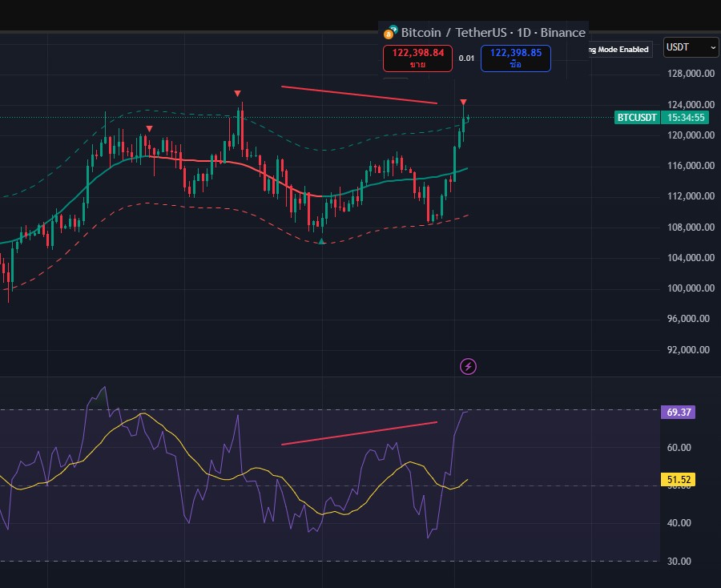
Task: Click the 40.00 RSI axis label
Action: 679,523
